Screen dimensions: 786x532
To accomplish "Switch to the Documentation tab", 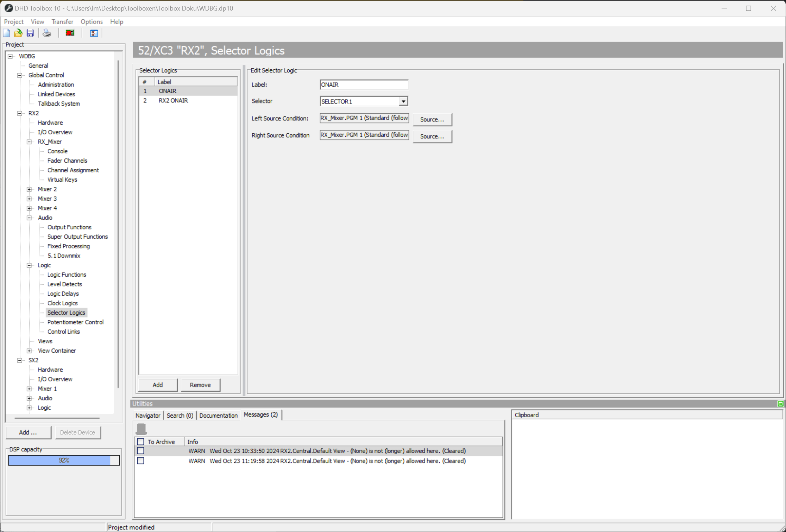I will [x=218, y=415].
